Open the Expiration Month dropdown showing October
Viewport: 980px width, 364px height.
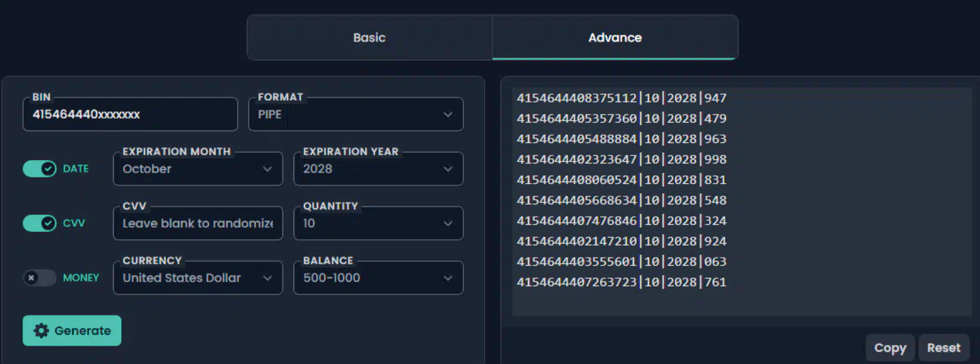(x=197, y=168)
